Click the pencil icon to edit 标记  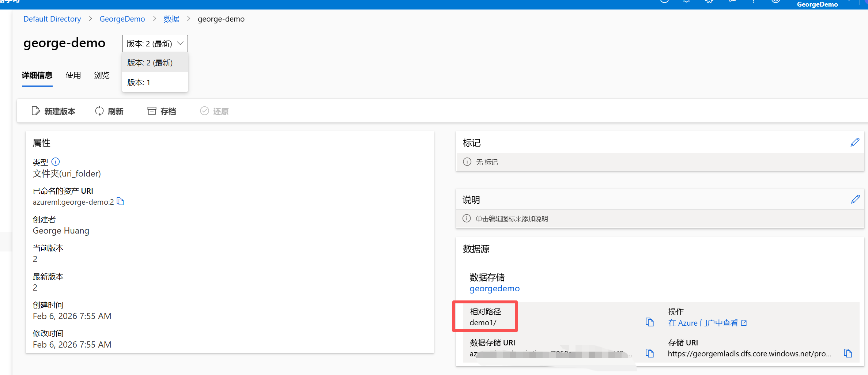point(855,142)
